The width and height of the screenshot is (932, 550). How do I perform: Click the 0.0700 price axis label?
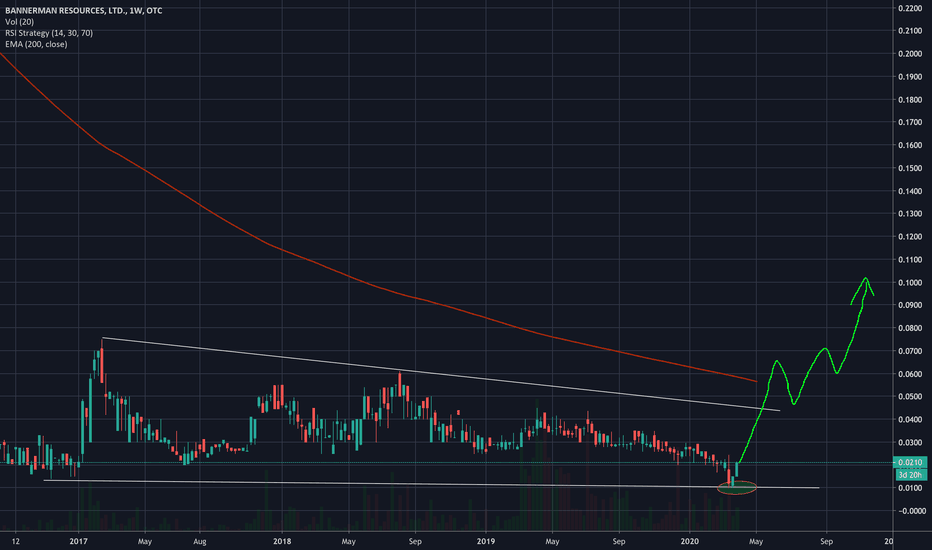(910, 351)
